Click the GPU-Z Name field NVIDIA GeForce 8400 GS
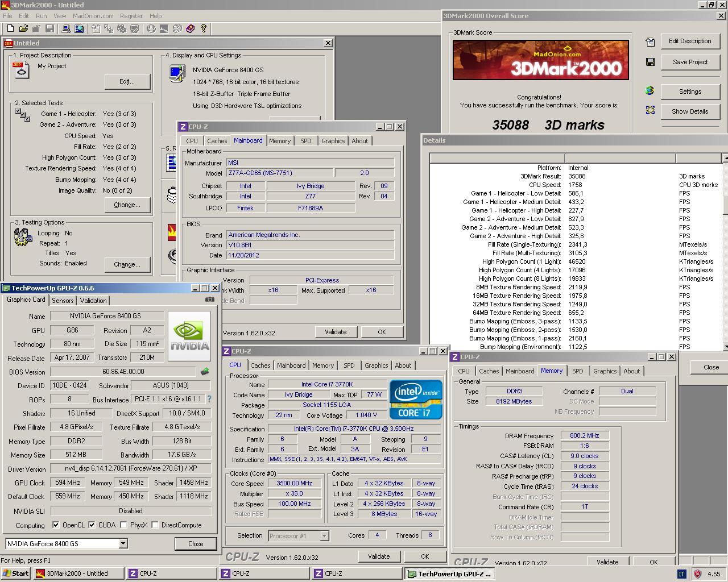Screen dimensions: 728x582 pyautogui.click(x=107, y=316)
